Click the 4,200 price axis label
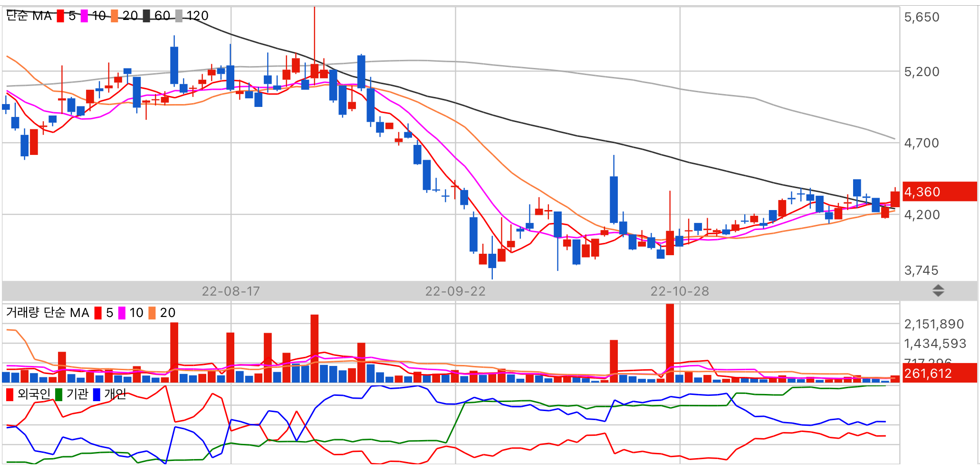This screenshot has width=980, height=470. coord(922,215)
